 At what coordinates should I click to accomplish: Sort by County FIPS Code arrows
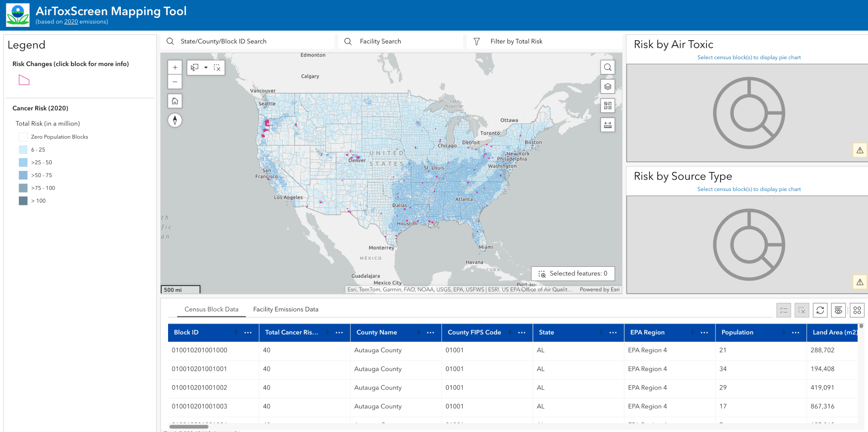[x=510, y=332]
